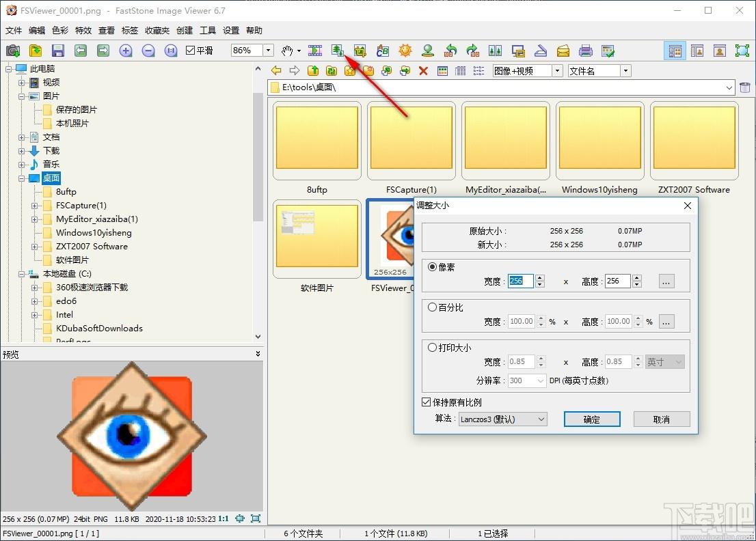
Task: Collapse the 预览 preview panel chevron
Action: (x=258, y=354)
